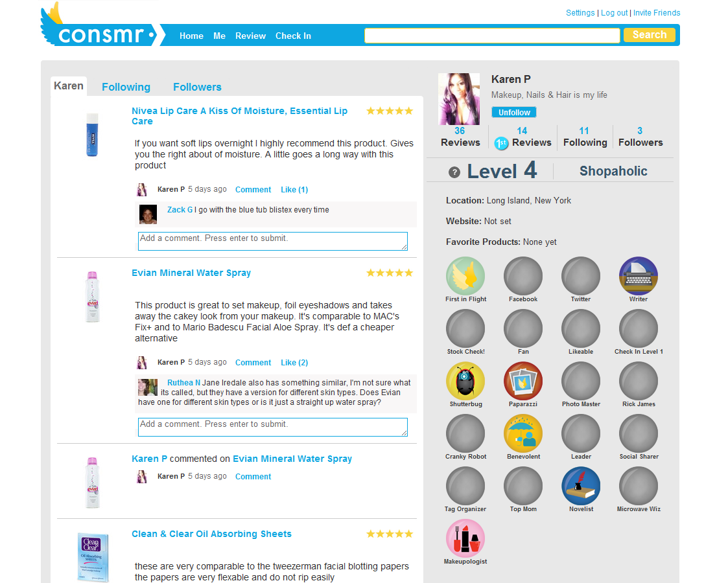Click the Benevolent umbrella badge
Image resolution: width=728 pixels, height=583 pixels.
pos(523,433)
